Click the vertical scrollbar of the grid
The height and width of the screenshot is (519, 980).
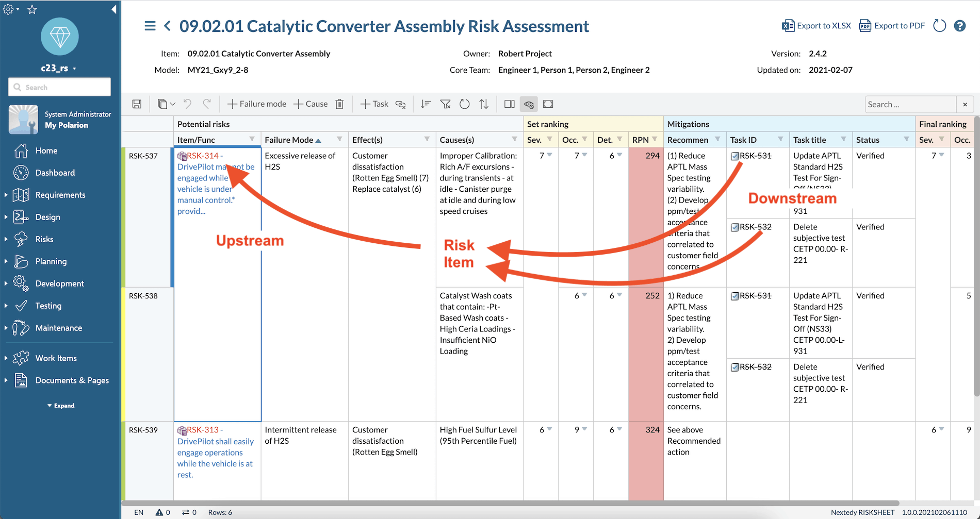pyautogui.click(x=976, y=258)
